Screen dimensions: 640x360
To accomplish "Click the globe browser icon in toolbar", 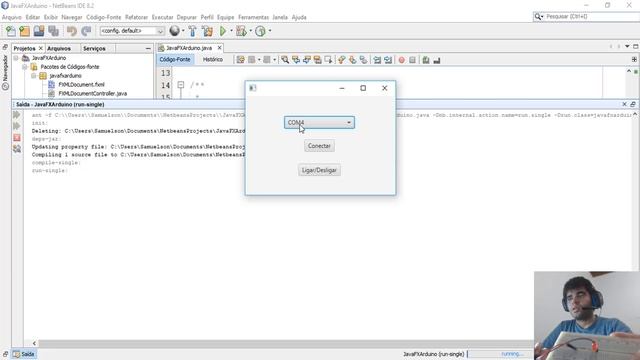I will pos(175,31).
